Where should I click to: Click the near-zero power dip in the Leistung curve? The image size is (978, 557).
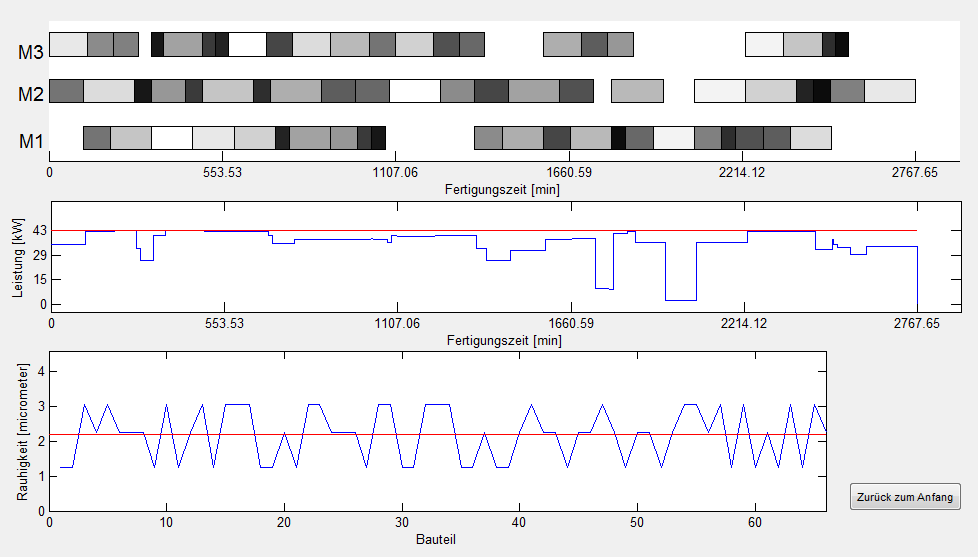click(680, 300)
